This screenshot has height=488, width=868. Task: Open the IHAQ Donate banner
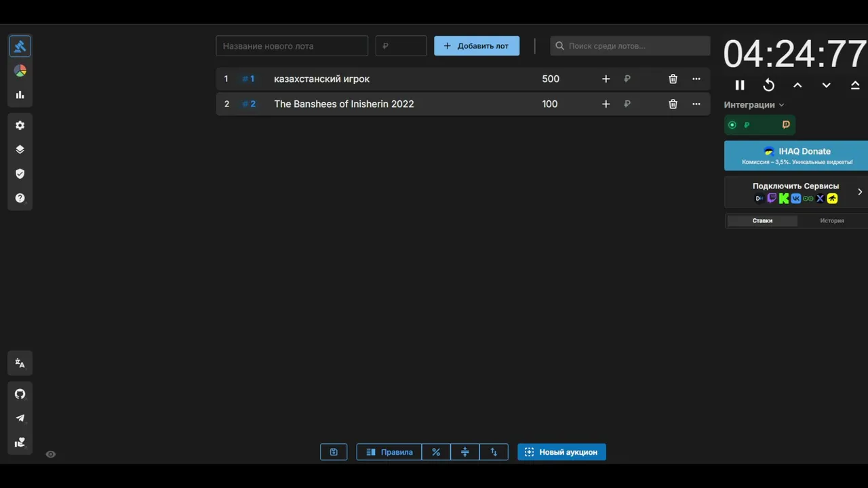click(796, 156)
